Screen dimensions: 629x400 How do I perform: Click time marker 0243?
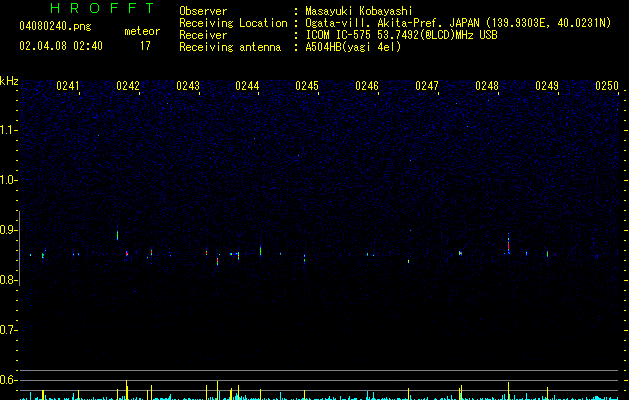coord(188,86)
